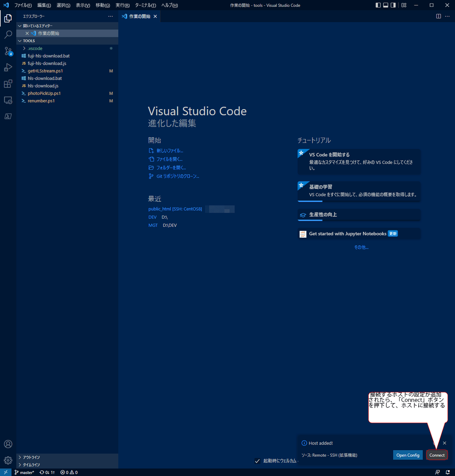Open customize layout icon
The width and height of the screenshot is (455, 476).
(404, 5)
